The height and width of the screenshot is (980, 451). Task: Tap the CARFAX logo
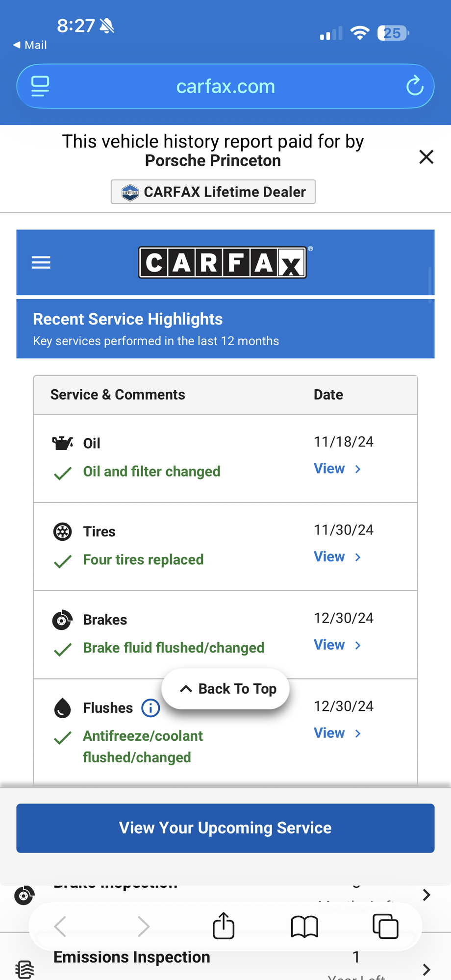point(223,263)
